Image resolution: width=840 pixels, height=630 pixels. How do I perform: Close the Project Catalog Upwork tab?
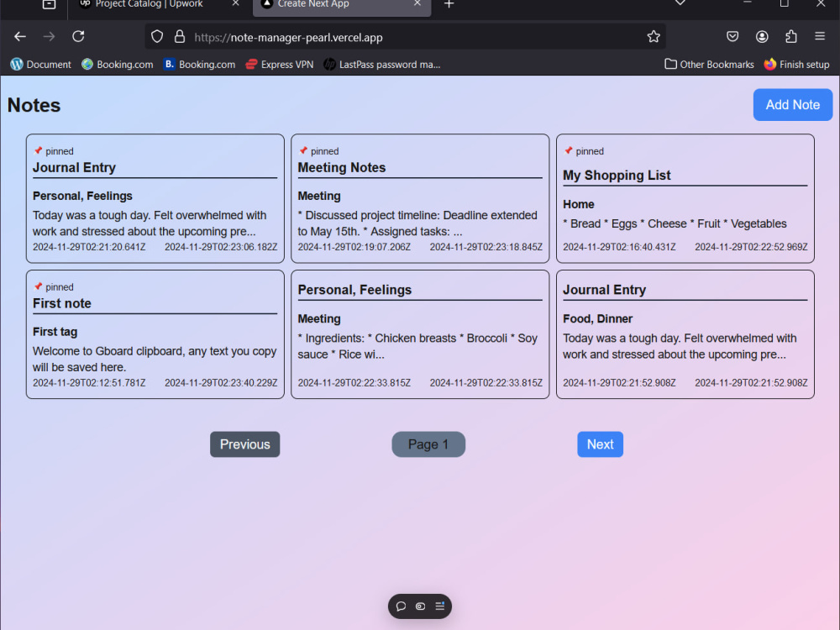[235, 3]
